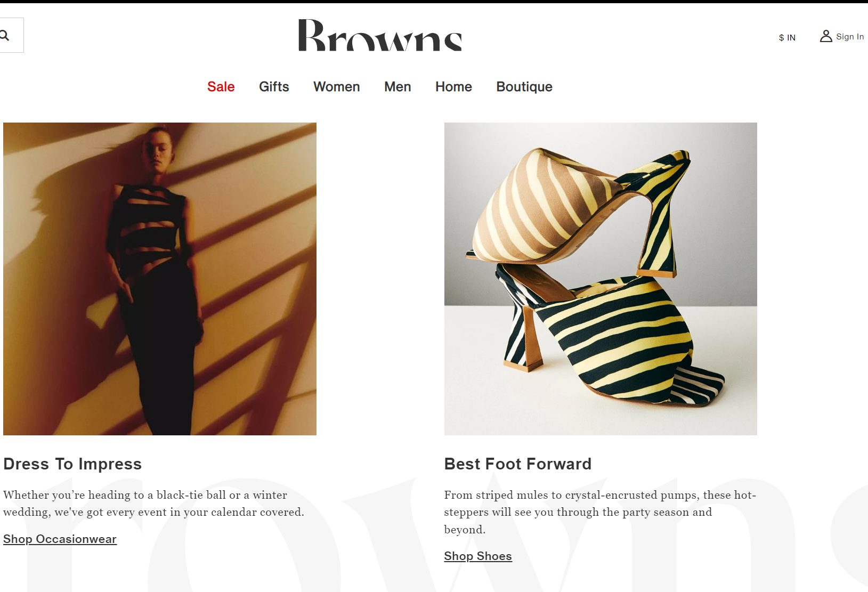
Task: Click the striped mules description text
Action: coord(600,512)
